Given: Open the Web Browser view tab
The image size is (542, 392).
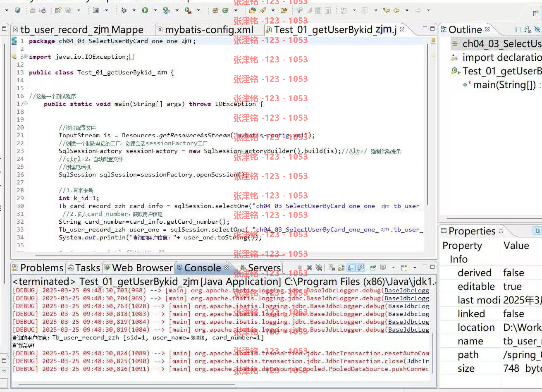Looking at the screenshot, I should click(138, 268).
